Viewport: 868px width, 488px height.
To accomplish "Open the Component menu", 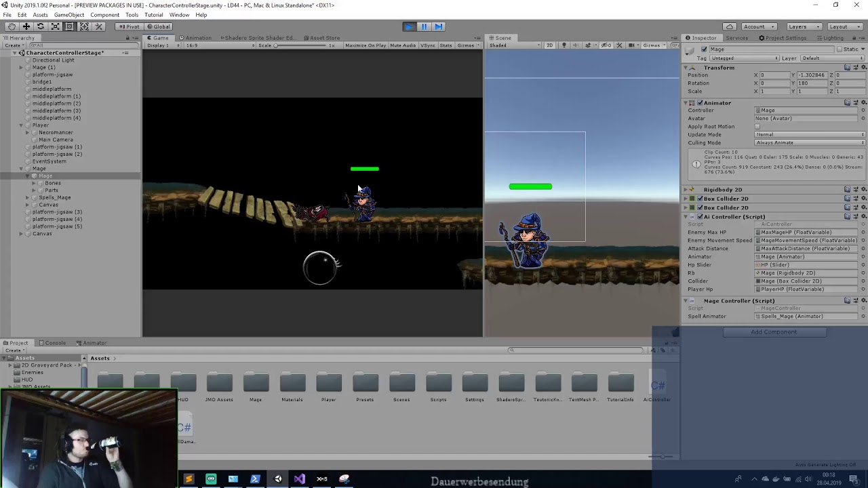I will tap(104, 15).
